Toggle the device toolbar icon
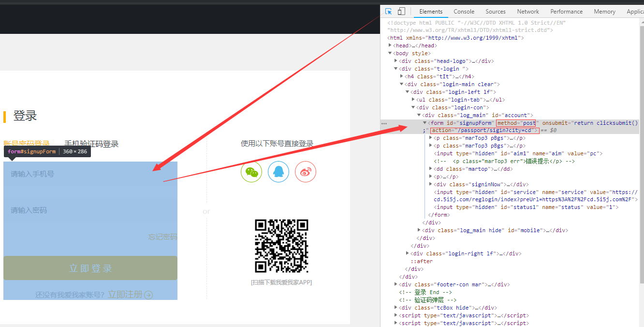Viewport: 644px width, 327px height. (x=401, y=12)
